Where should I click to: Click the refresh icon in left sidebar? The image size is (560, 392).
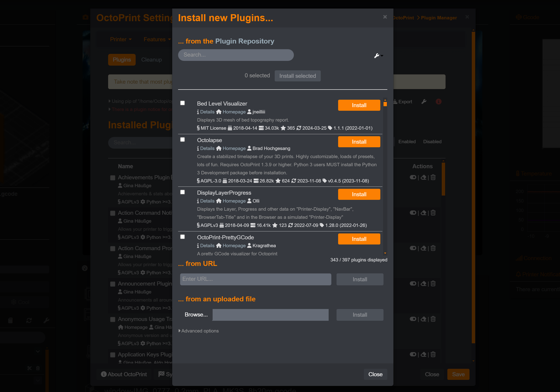[29, 320]
